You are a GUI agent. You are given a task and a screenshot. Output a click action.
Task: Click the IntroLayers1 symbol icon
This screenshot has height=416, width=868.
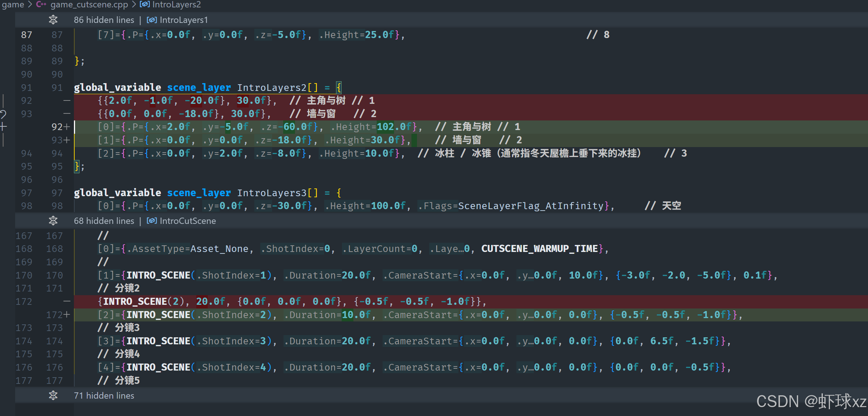(x=152, y=20)
